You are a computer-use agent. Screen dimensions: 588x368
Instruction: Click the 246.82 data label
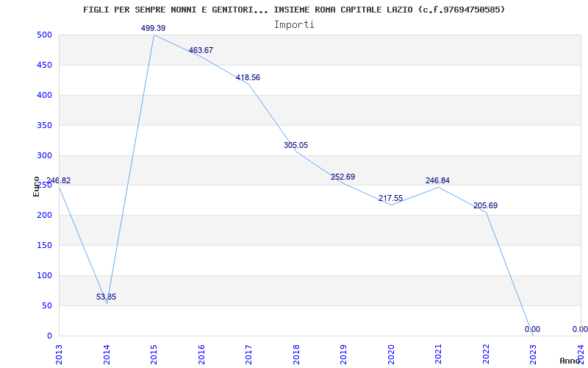[59, 180]
